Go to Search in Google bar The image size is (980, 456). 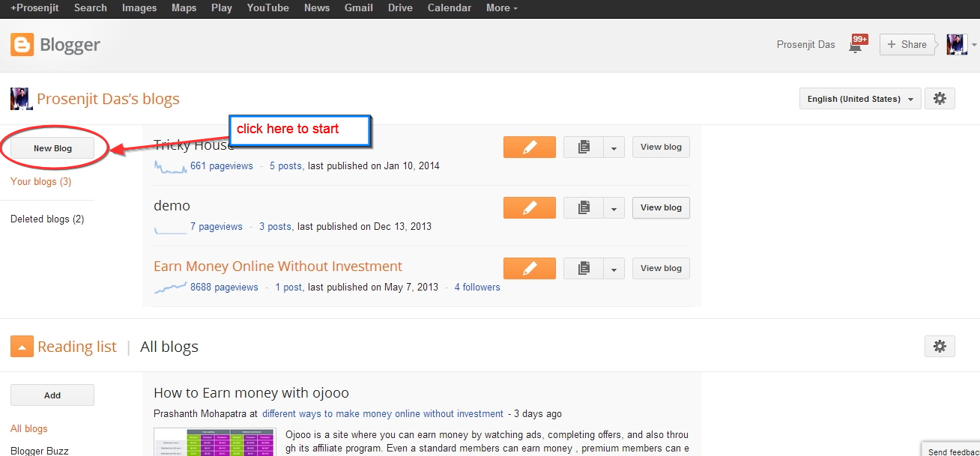click(91, 7)
